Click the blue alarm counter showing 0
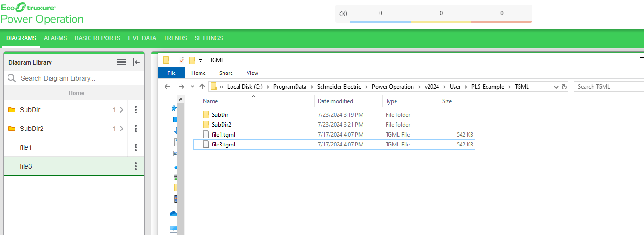Image resolution: width=644 pixels, height=235 pixels. tap(380, 14)
